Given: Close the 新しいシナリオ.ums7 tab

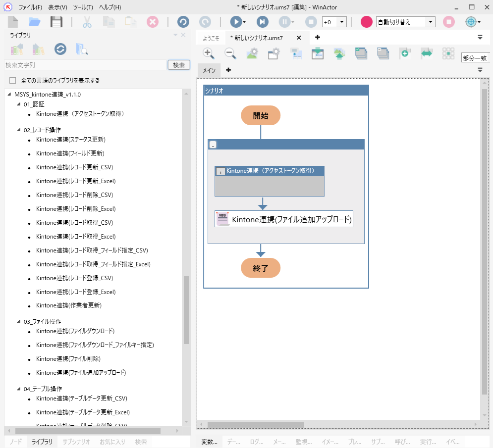Looking at the screenshot, I should (x=299, y=38).
